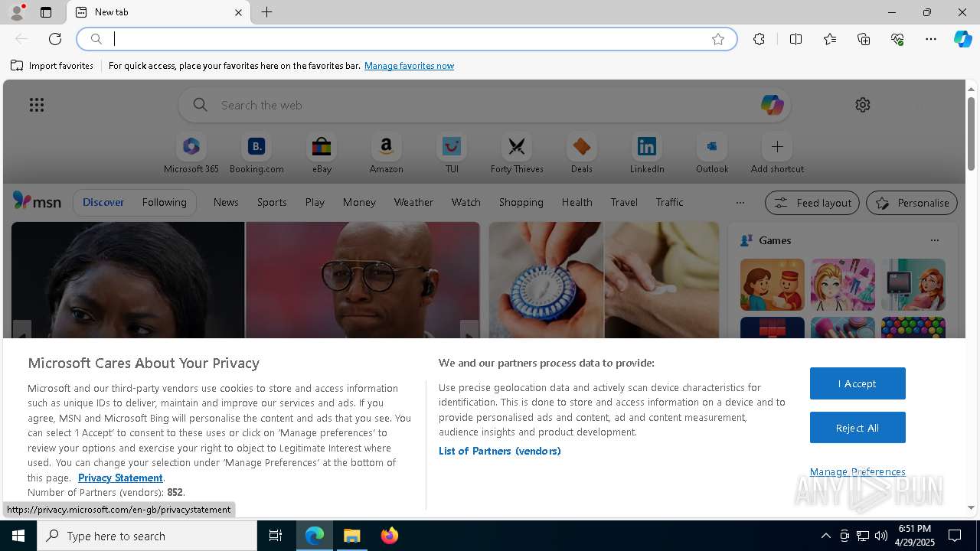Open a new tab with plus button

[x=266, y=12]
